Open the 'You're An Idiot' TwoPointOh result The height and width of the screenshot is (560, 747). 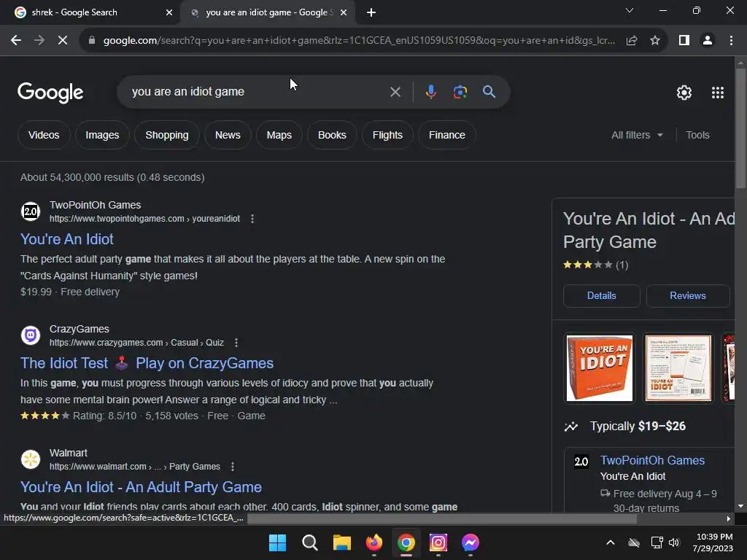click(66, 239)
